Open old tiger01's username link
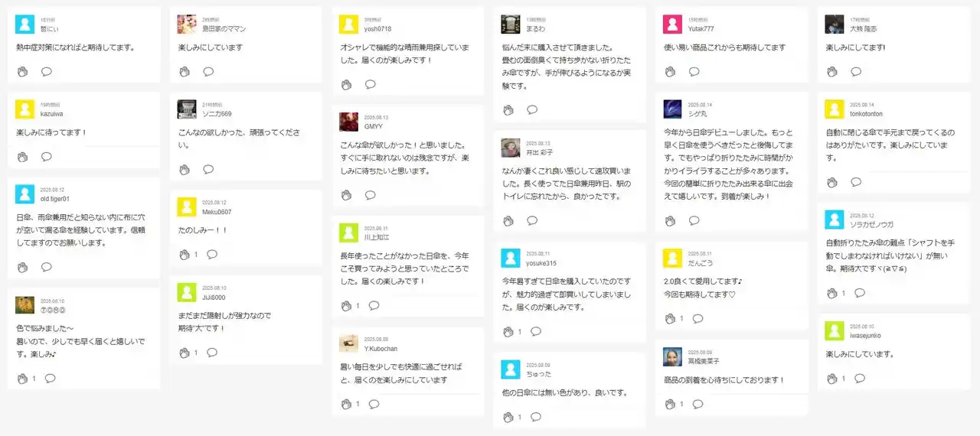 tap(55, 199)
